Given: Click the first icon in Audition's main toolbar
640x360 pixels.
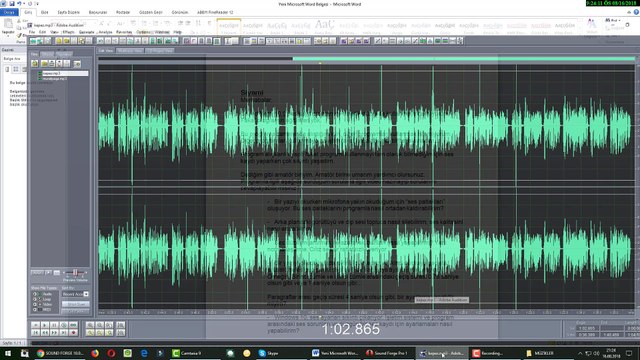Looking at the screenshot, I should [33, 40].
